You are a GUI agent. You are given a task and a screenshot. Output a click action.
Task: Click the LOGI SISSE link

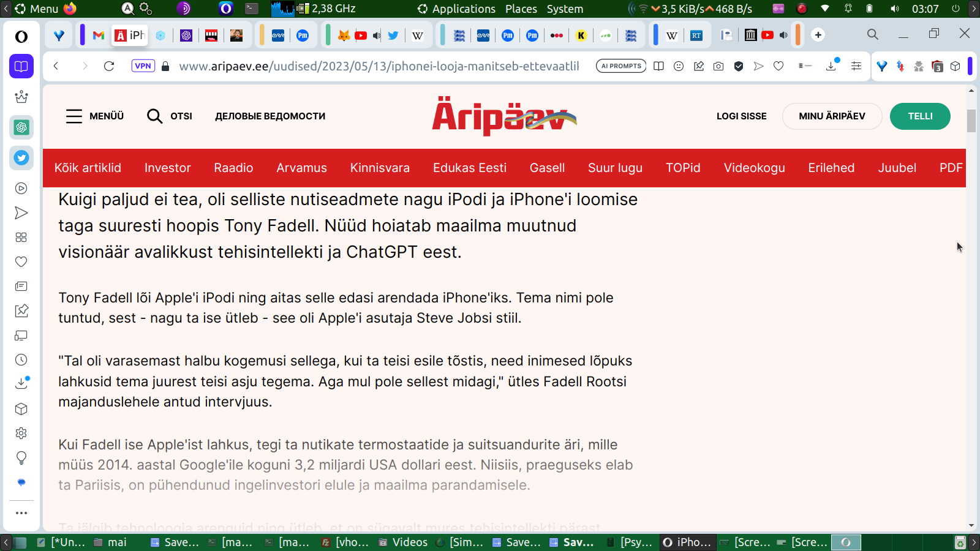tap(742, 116)
